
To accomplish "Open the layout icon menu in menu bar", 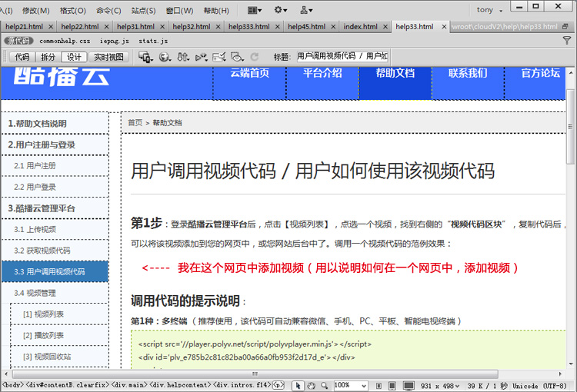I will pyautogui.click(x=254, y=11).
